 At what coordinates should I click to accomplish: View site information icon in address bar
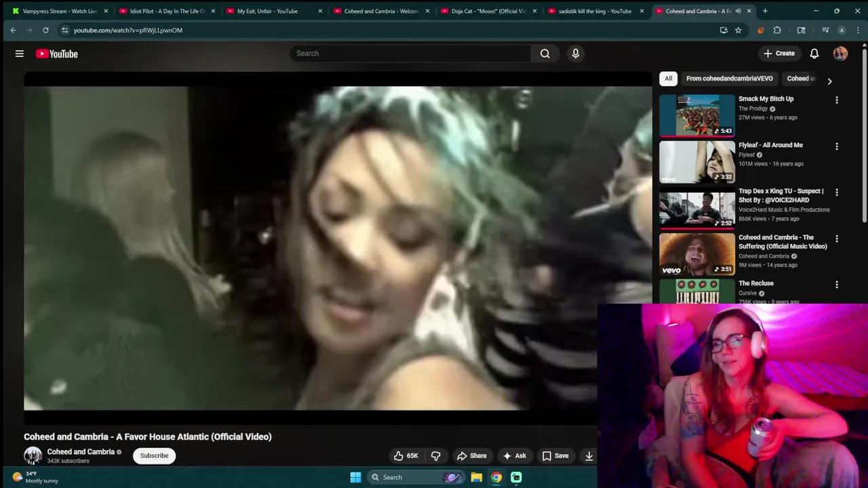[x=64, y=30]
